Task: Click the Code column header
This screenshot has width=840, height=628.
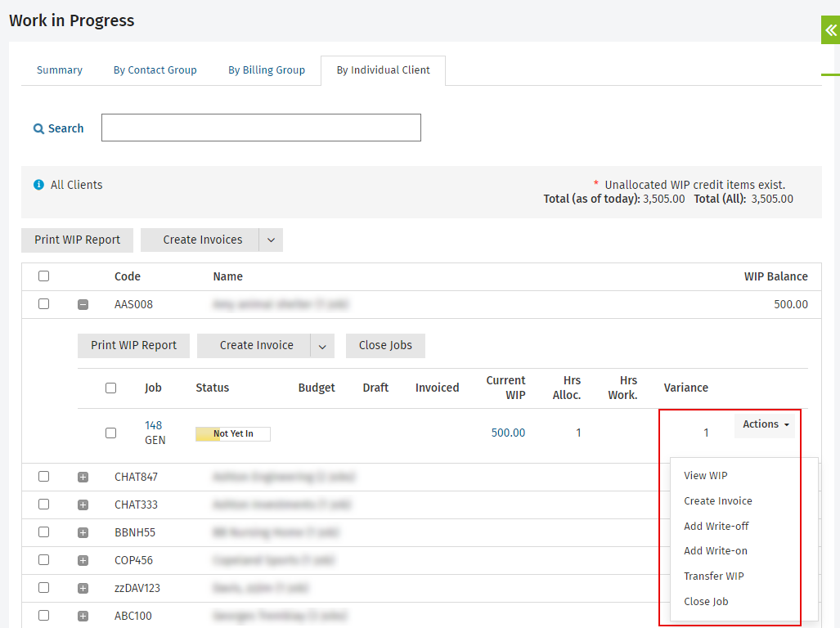Action: point(128,276)
